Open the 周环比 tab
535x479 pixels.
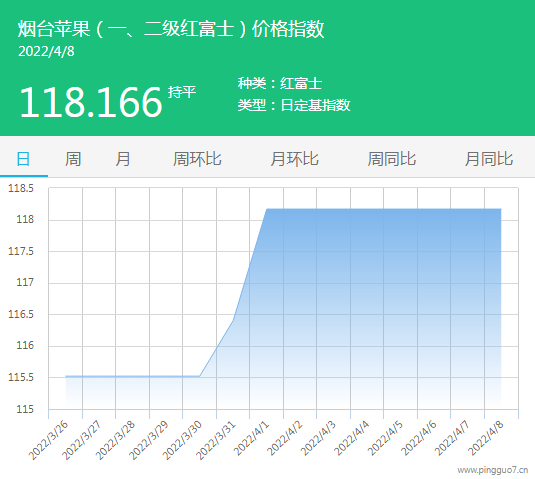[x=197, y=159]
